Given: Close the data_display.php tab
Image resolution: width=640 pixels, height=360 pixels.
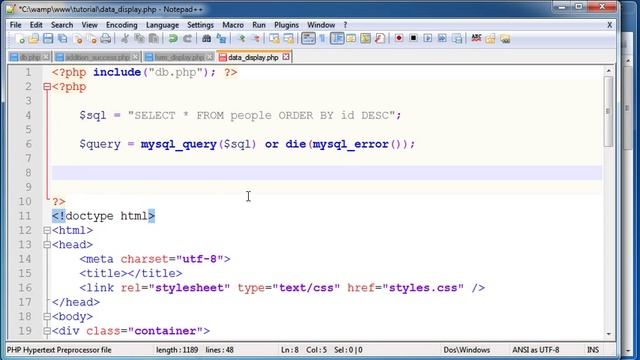Looking at the screenshot, I should 286,57.
